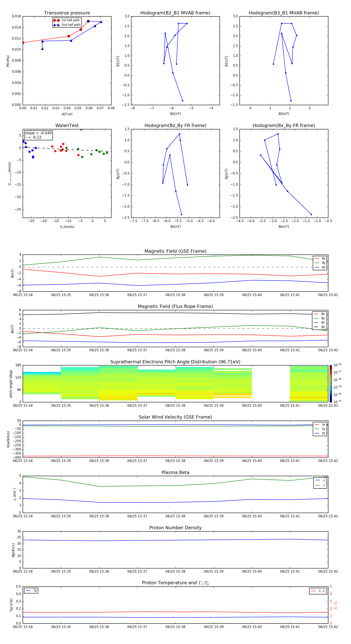Click the '06/25 15:42' tick under temperature panel
Viewport: 351px width, 644px height.
point(328,627)
